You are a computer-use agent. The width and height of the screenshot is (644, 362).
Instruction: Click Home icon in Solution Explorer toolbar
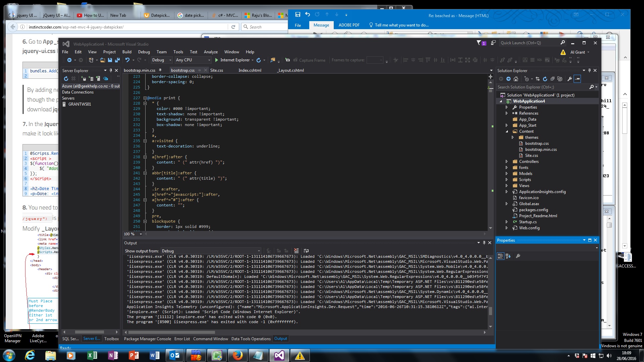pyautogui.click(x=516, y=79)
